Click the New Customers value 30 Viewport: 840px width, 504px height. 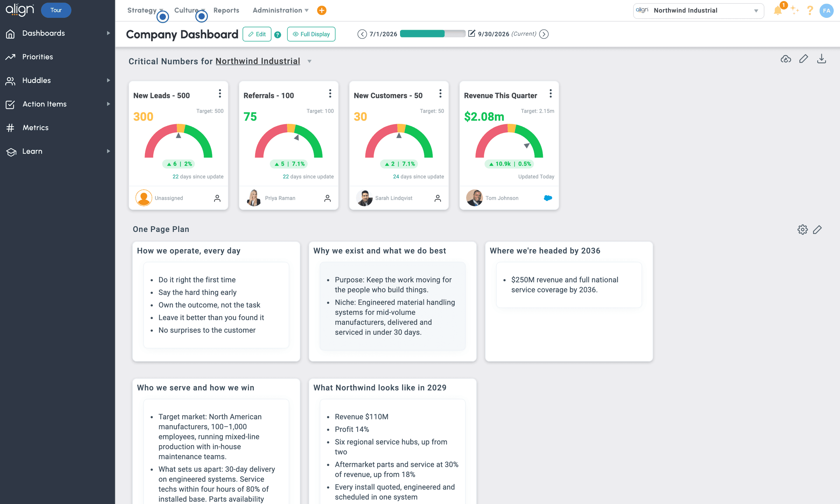(360, 116)
